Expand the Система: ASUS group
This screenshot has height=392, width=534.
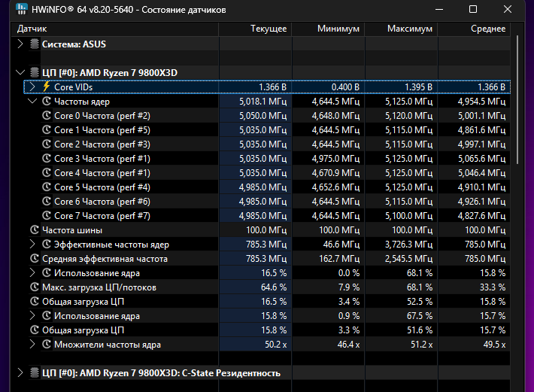click(x=20, y=44)
